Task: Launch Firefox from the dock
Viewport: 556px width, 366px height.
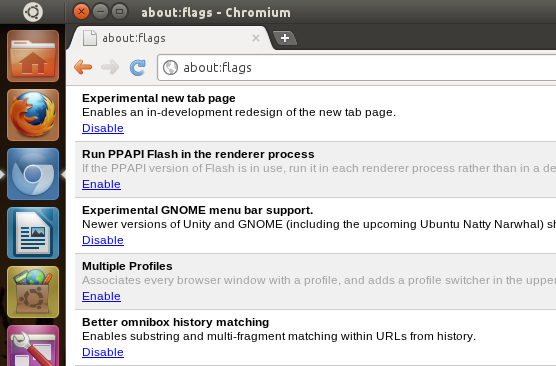Action: pyautogui.click(x=33, y=115)
